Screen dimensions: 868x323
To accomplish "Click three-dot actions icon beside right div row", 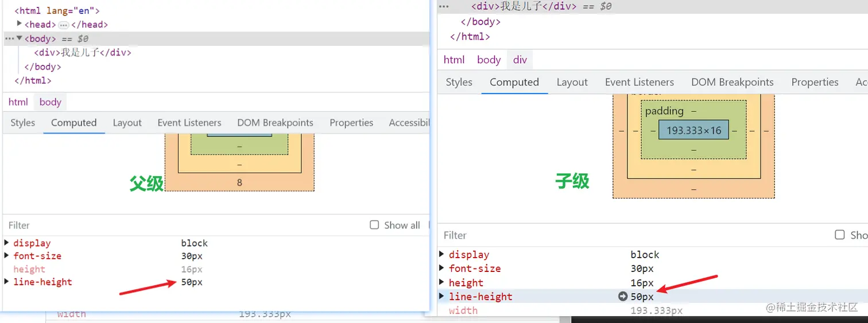I will (444, 5).
